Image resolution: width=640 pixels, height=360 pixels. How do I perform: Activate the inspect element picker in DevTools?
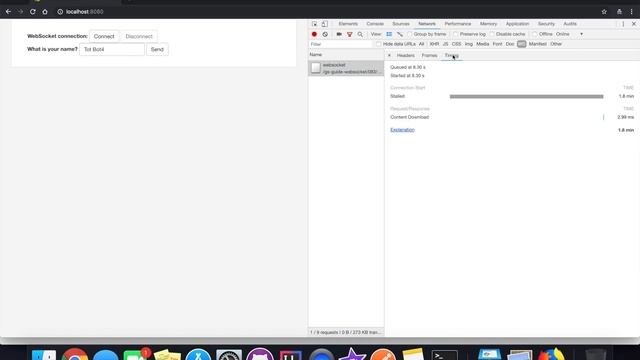(x=314, y=24)
